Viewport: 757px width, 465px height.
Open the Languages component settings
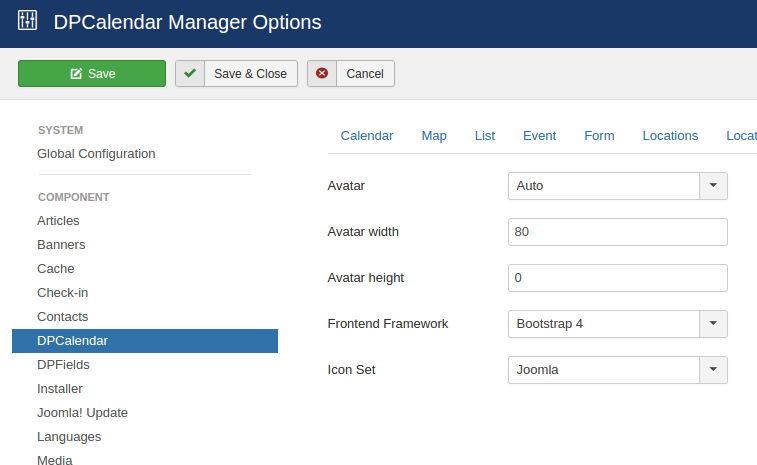click(69, 437)
